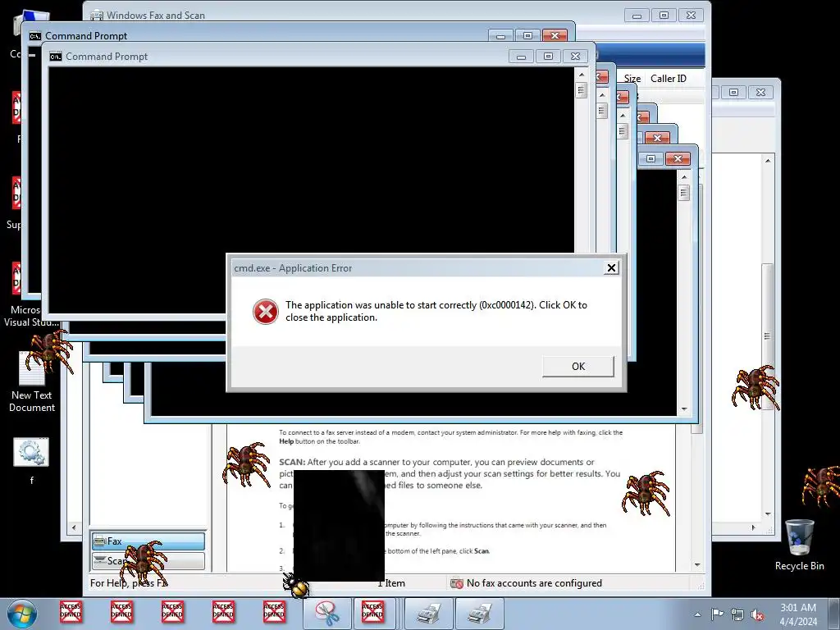The width and height of the screenshot is (840, 630).
Task: Click the resize grip in the Fax and Scan status bar
Action: point(701,586)
